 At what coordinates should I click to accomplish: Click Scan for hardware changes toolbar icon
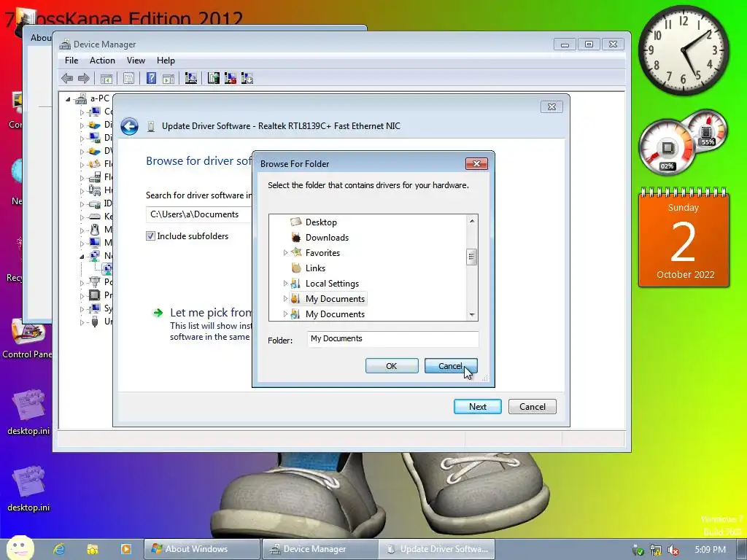tap(191, 78)
